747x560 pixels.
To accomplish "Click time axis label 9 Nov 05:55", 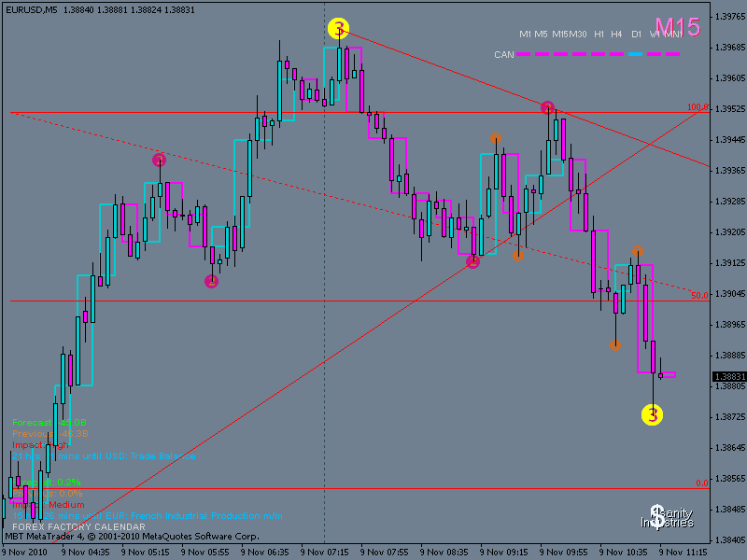I will (204, 553).
